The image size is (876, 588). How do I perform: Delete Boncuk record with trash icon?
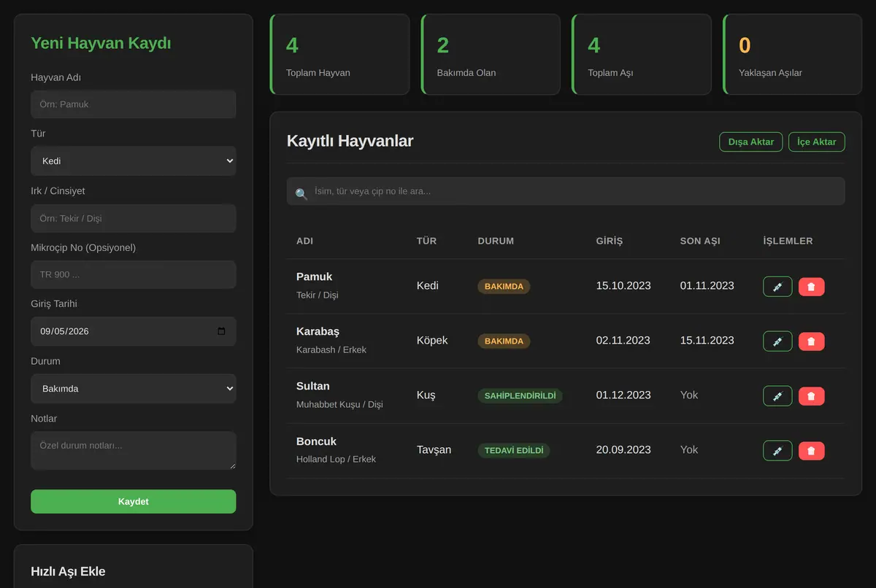812,451
